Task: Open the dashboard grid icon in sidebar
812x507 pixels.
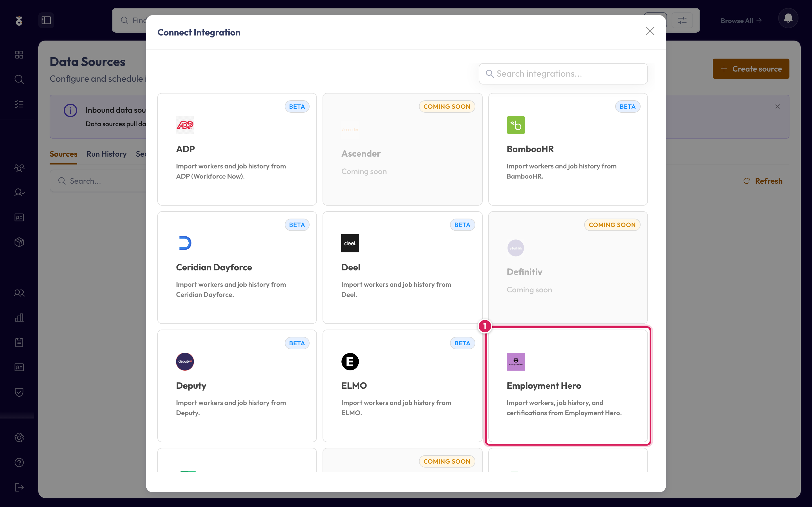Action: [x=19, y=55]
